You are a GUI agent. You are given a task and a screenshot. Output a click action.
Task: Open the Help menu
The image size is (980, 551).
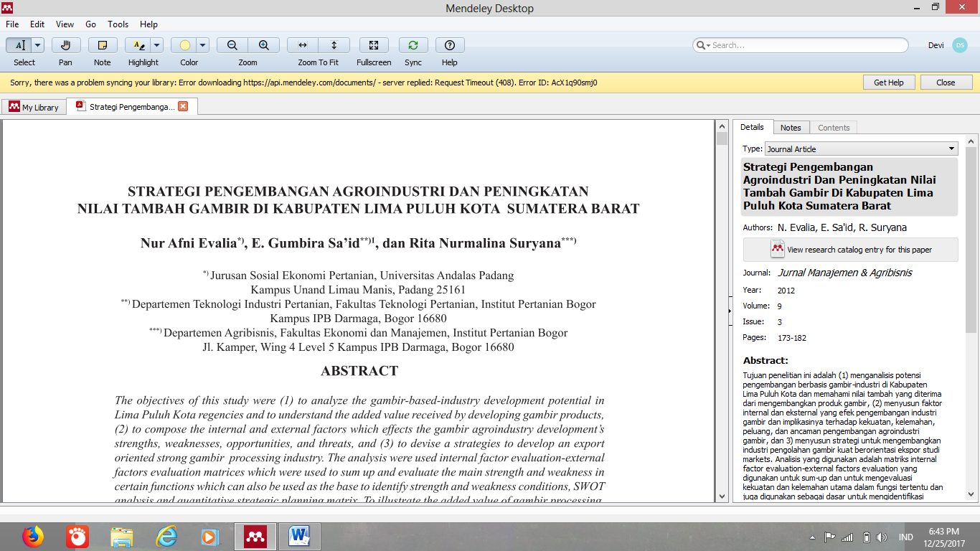(149, 24)
